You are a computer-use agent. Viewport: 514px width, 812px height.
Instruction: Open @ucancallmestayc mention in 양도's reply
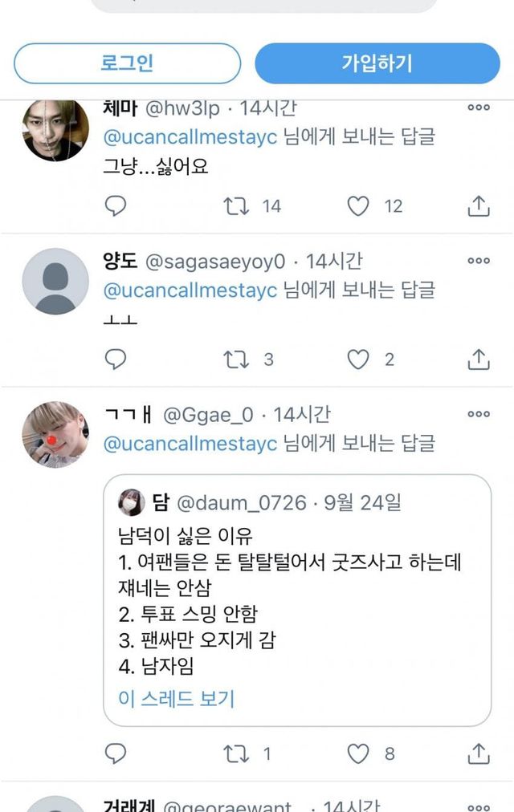[190, 290]
